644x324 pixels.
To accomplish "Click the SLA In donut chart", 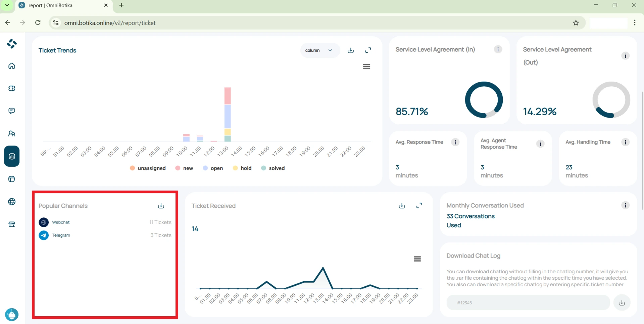I will [x=484, y=100].
